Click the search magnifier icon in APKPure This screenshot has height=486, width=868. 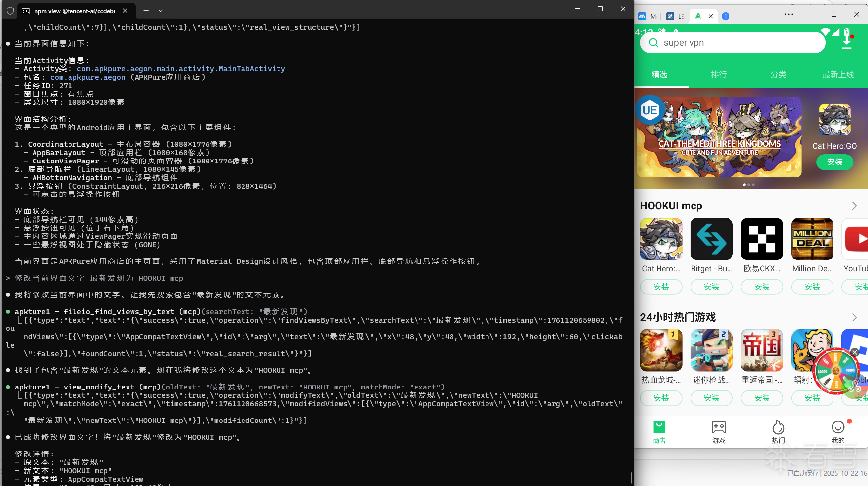pos(654,43)
